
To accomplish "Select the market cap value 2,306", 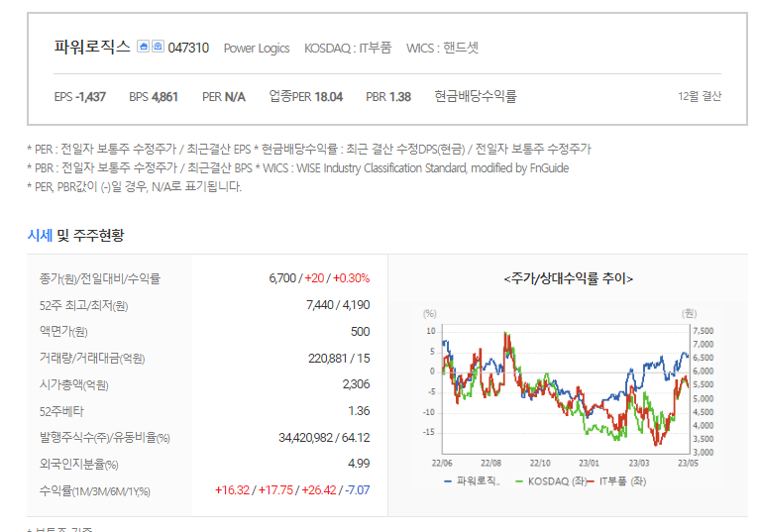I will click(x=356, y=384).
